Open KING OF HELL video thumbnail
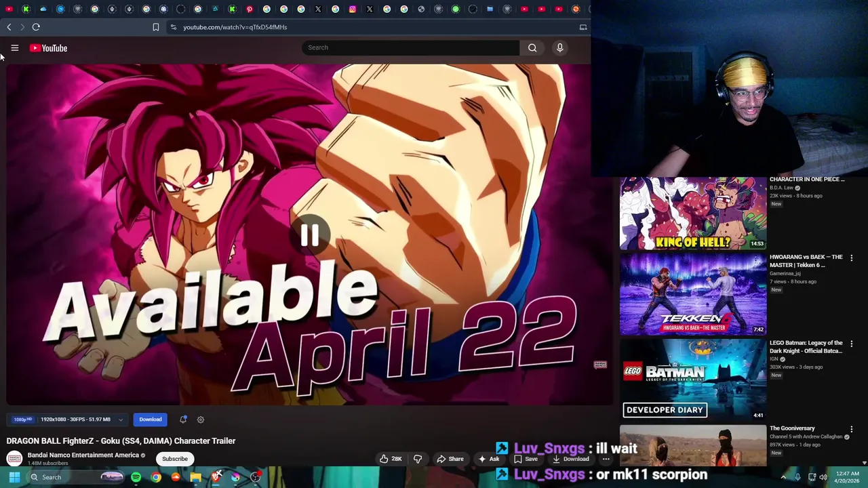 click(x=693, y=213)
